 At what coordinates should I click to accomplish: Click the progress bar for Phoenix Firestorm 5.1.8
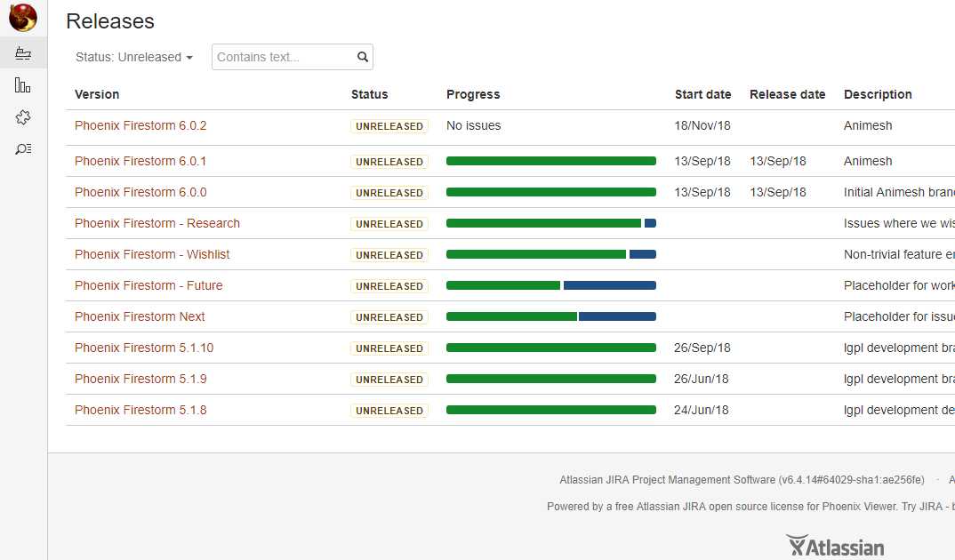click(551, 409)
